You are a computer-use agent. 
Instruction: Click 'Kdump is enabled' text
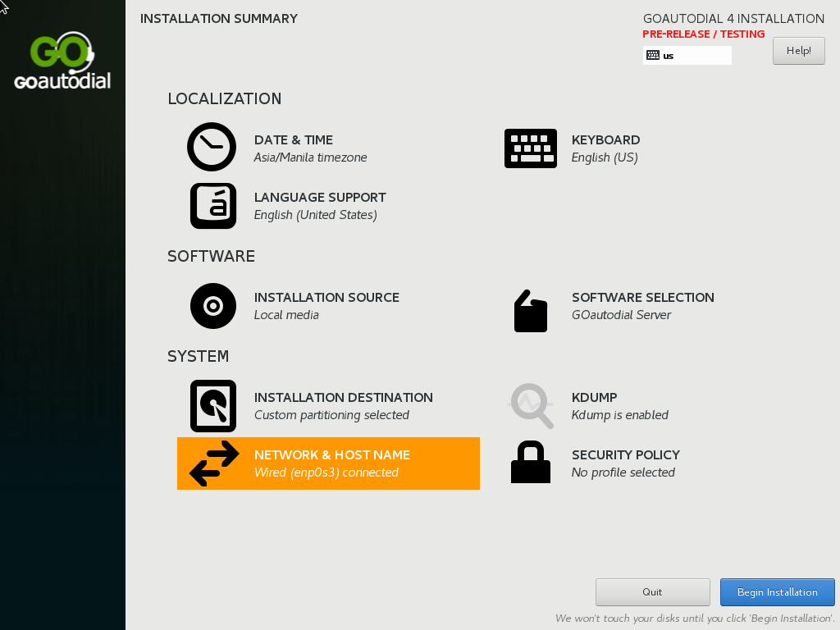coord(620,415)
